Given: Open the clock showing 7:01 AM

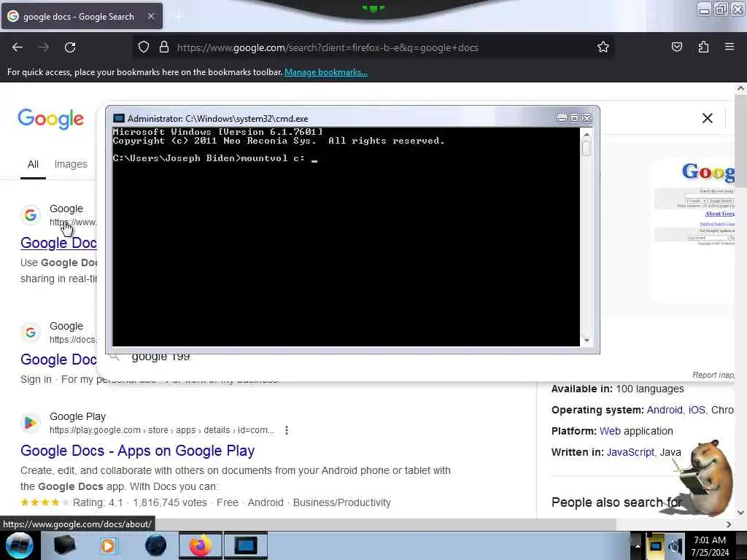Looking at the screenshot, I should [710, 546].
